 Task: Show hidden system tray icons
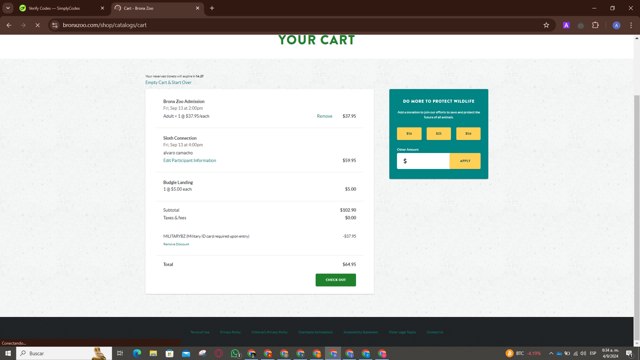(x=551, y=353)
